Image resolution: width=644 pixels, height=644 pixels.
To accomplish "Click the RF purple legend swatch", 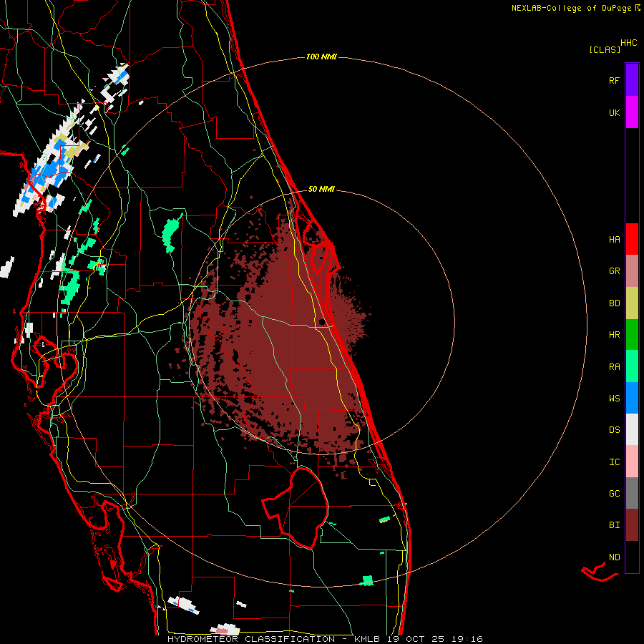I will 632,80.
